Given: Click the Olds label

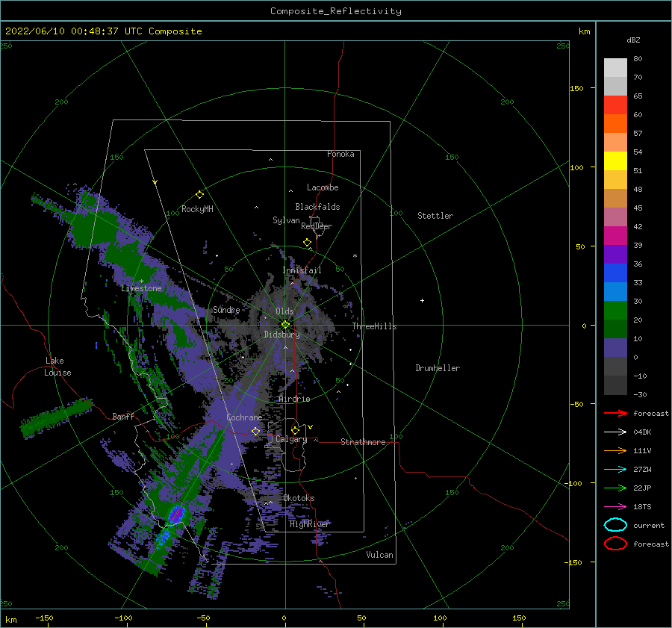Looking at the screenshot, I should [x=284, y=311].
